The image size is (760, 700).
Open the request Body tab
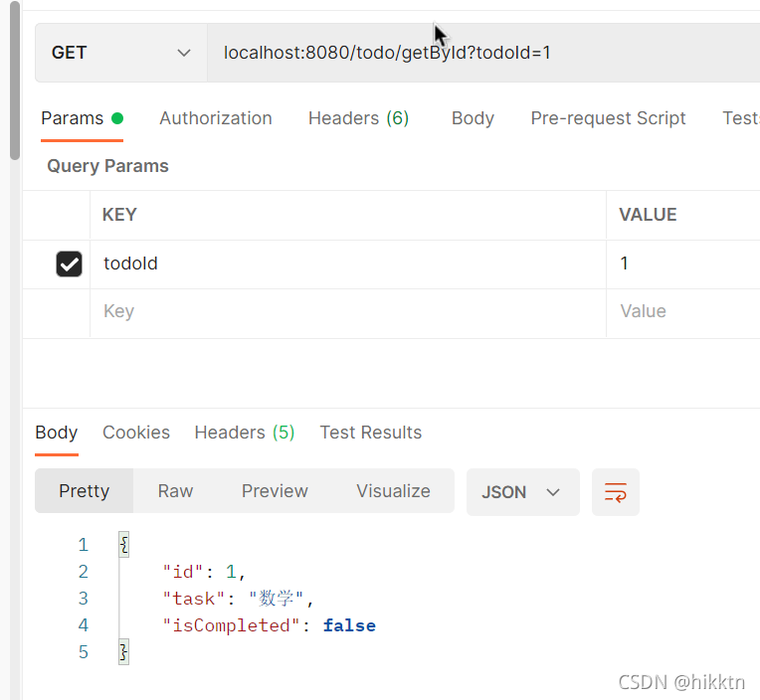(x=473, y=118)
